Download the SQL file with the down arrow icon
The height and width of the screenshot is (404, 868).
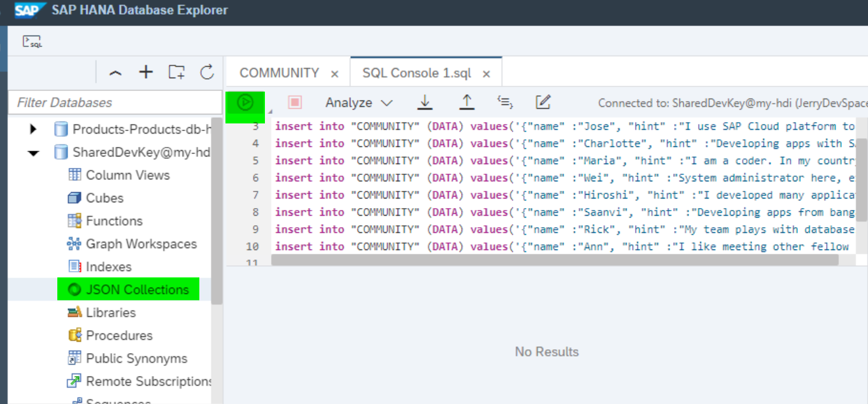pyautogui.click(x=425, y=102)
